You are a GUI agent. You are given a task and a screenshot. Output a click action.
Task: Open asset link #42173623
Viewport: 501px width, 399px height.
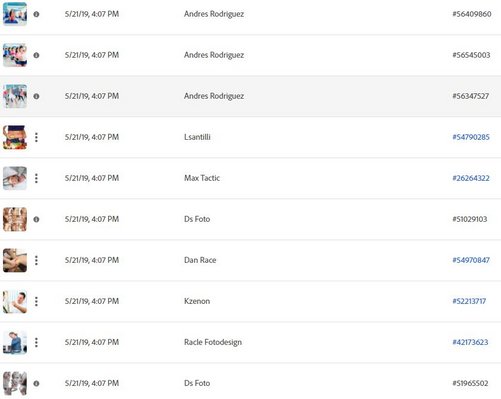pos(470,342)
